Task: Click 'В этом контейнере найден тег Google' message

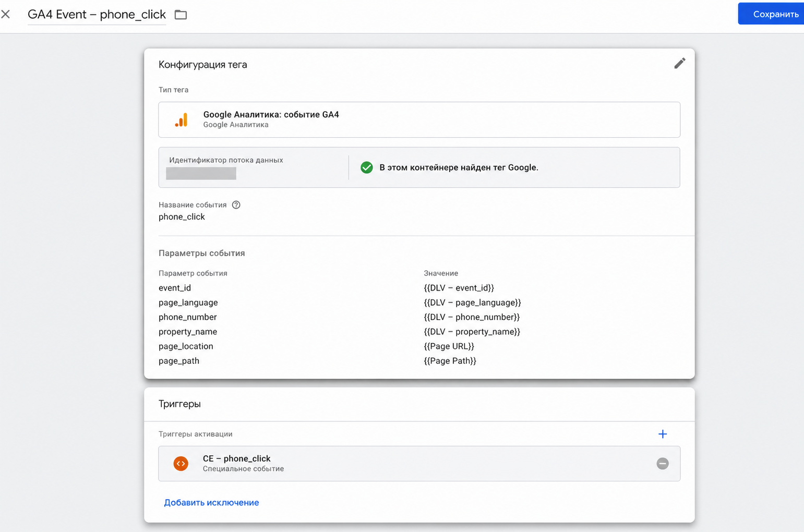Action: click(x=459, y=167)
